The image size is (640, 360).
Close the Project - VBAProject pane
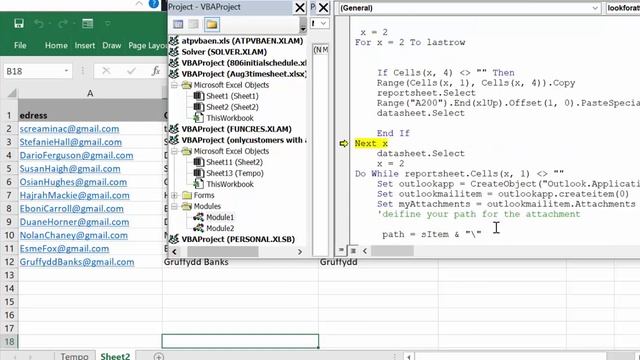click(300, 7)
